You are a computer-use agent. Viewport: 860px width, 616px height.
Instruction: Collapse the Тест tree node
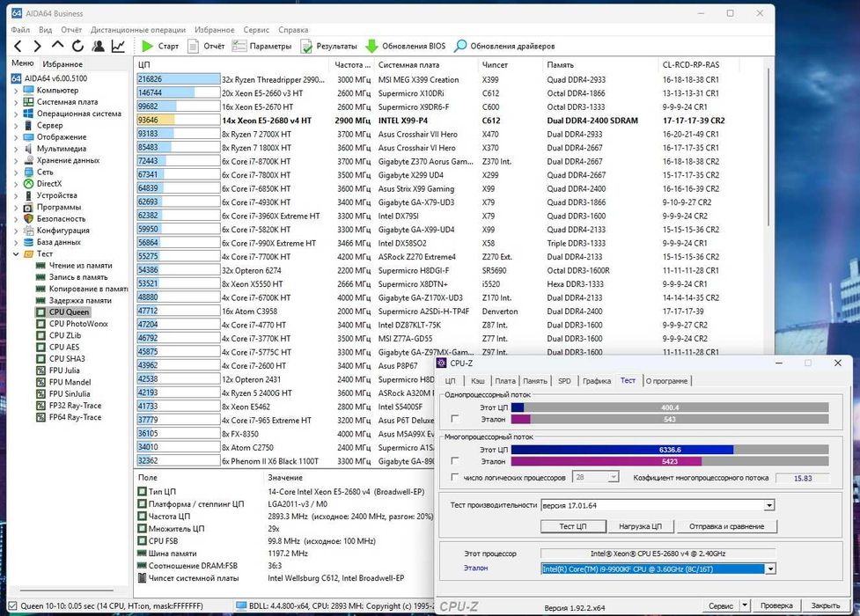[16, 254]
